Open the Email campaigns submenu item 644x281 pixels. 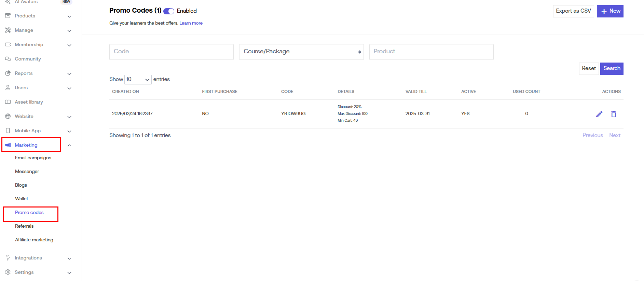click(x=33, y=158)
